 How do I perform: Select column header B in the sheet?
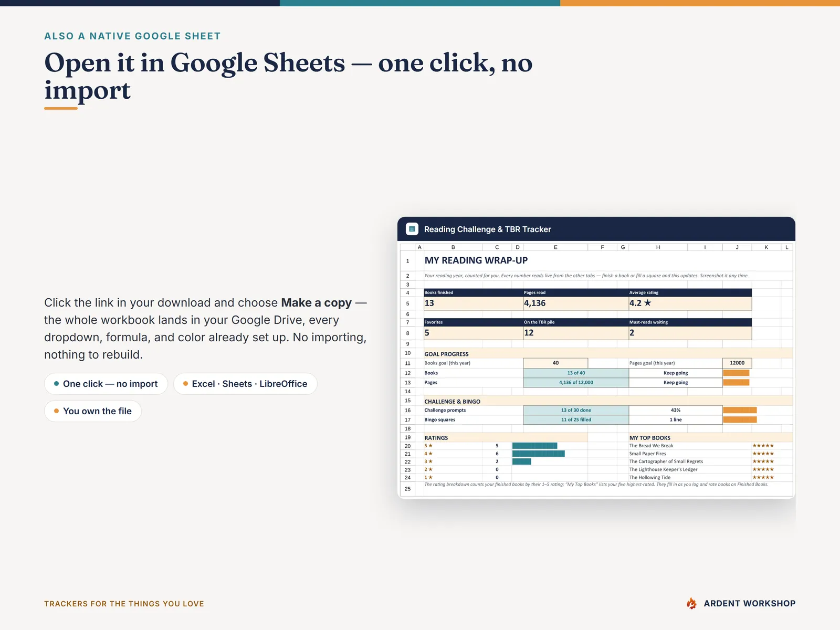point(453,247)
